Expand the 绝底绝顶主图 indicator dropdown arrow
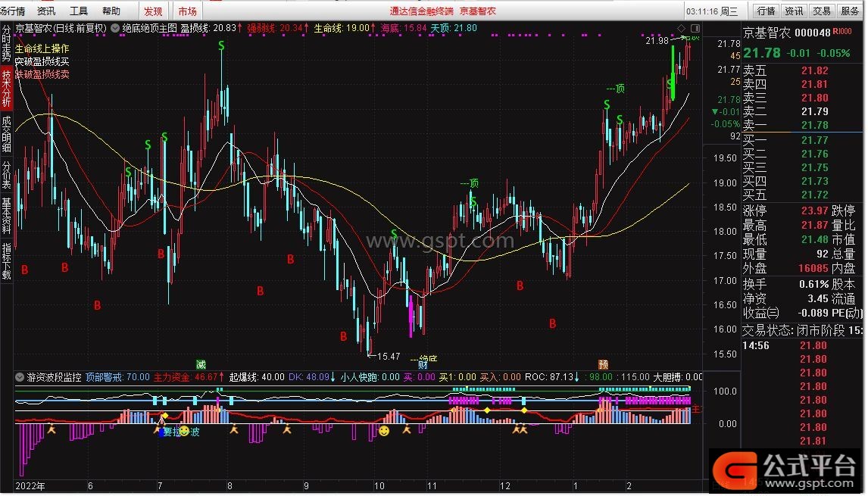 [115, 28]
